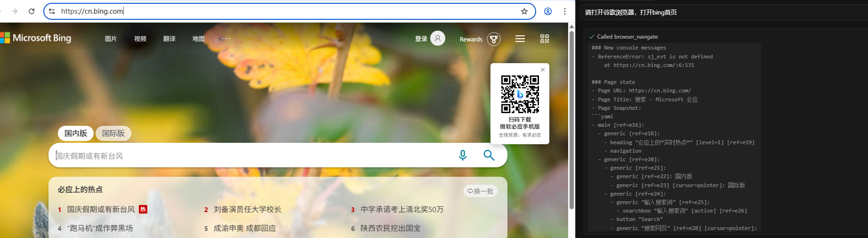Viewport: 868px width, 238px height.
Task: Open the 视频 videos tab
Action: point(140,39)
